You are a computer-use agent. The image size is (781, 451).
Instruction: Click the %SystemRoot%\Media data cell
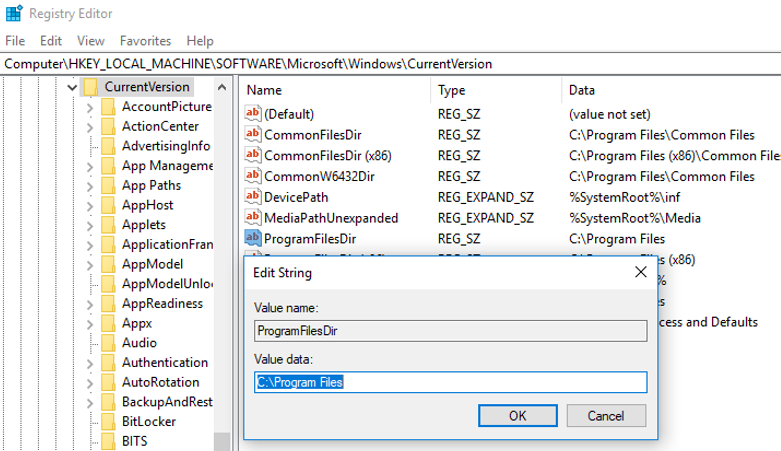635,218
